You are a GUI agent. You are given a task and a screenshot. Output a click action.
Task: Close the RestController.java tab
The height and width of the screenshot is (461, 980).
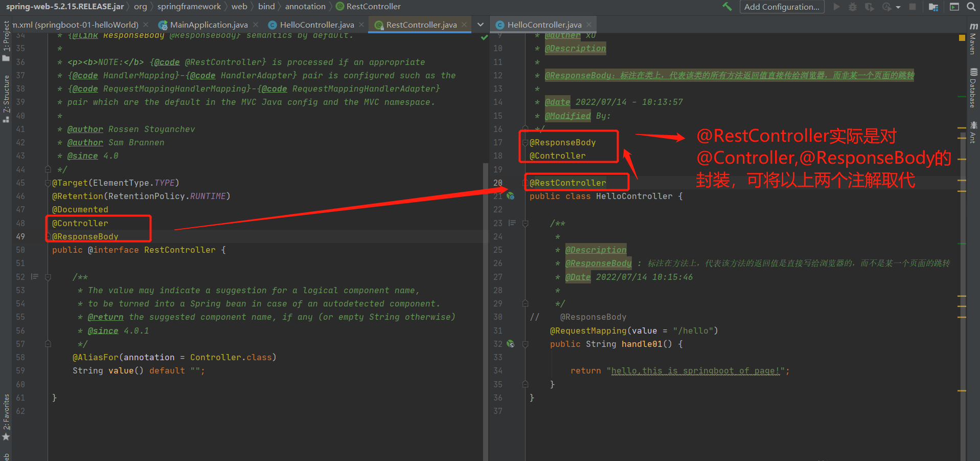(x=464, y=25)
